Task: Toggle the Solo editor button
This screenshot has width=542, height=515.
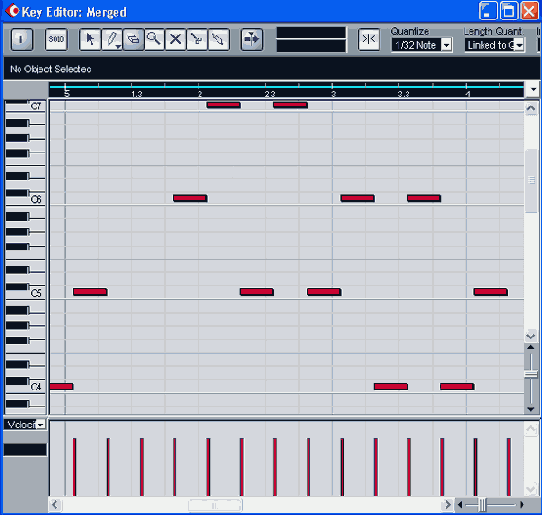Action: [56, 39]
